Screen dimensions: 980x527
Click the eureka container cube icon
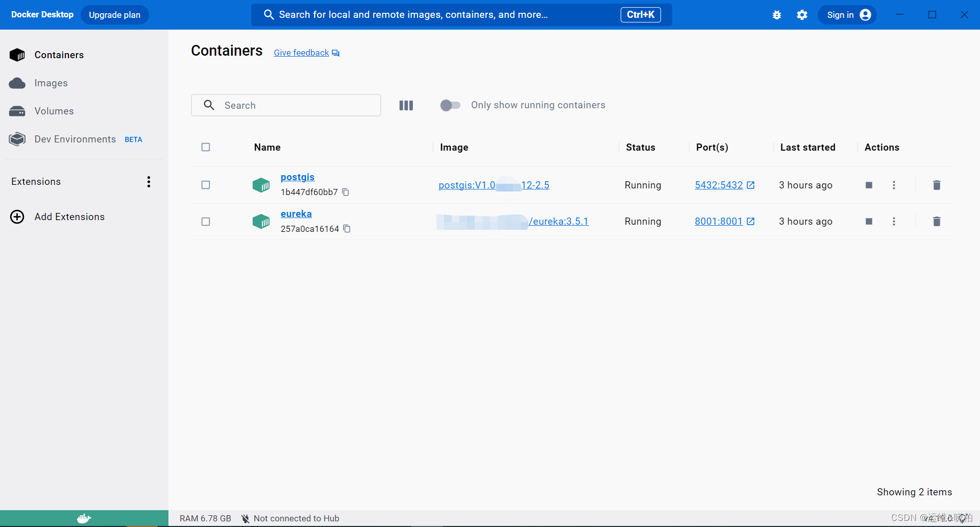click(261, 222)
